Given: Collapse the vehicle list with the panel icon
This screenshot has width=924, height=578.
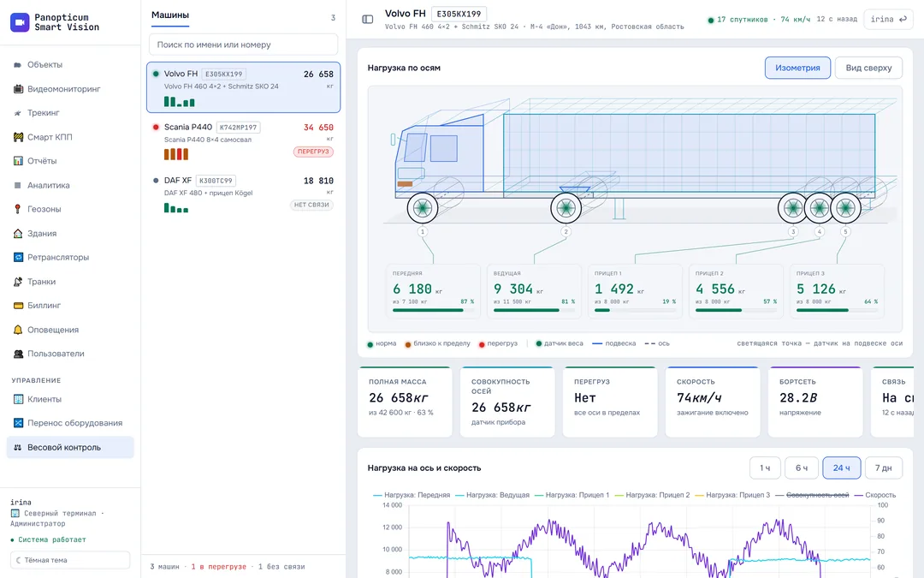Looking at the screenshot, I should point(368,19).
